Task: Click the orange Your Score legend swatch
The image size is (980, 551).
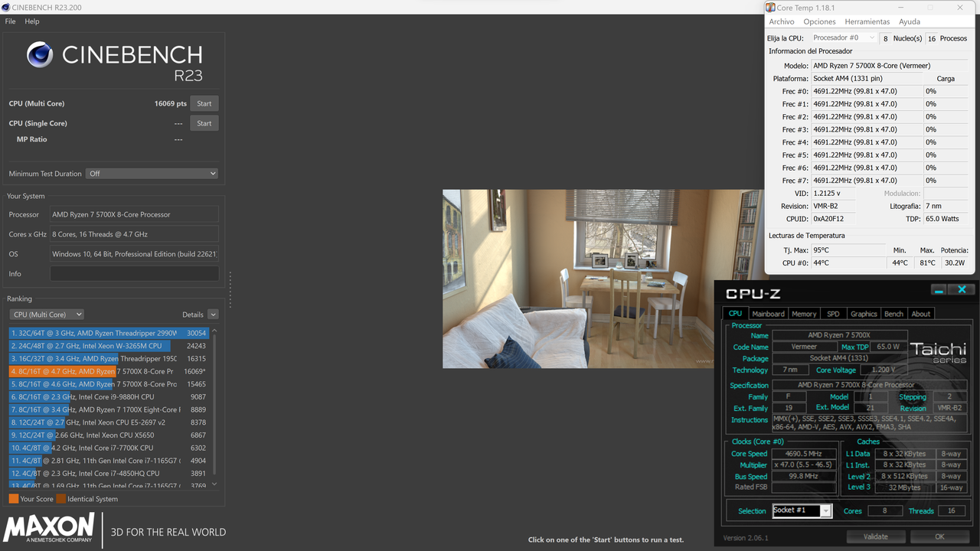Action: tap(14, 499)
